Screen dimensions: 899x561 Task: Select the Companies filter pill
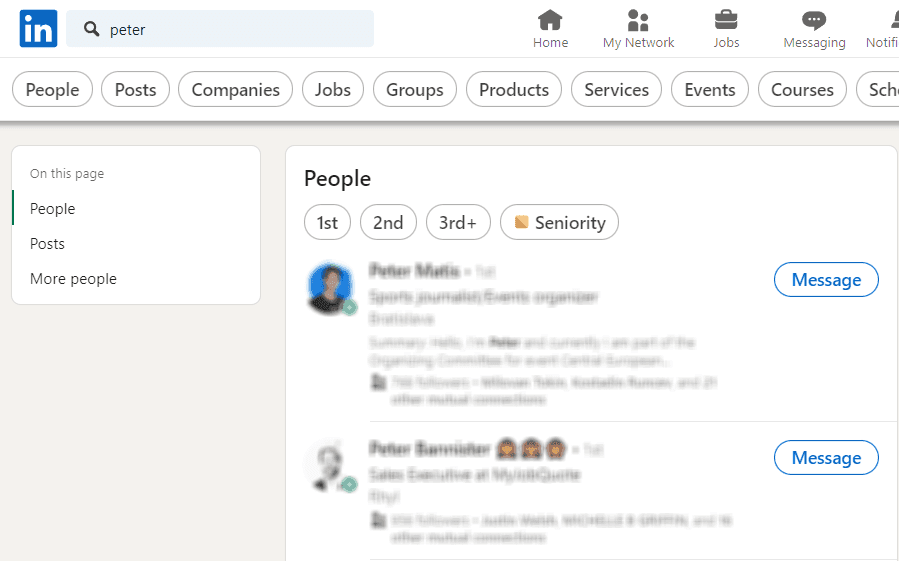(x=236, y=89)
